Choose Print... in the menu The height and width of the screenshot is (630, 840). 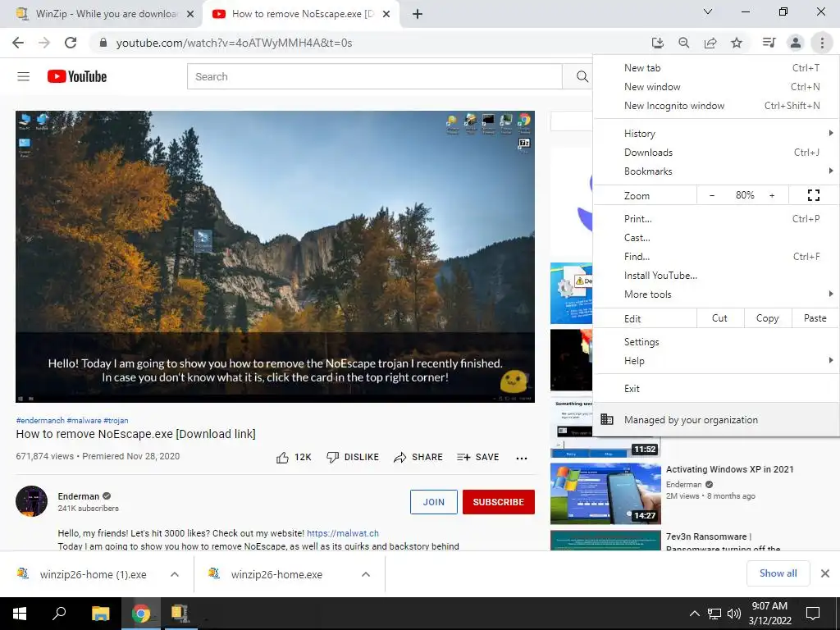tap(715, 218)
